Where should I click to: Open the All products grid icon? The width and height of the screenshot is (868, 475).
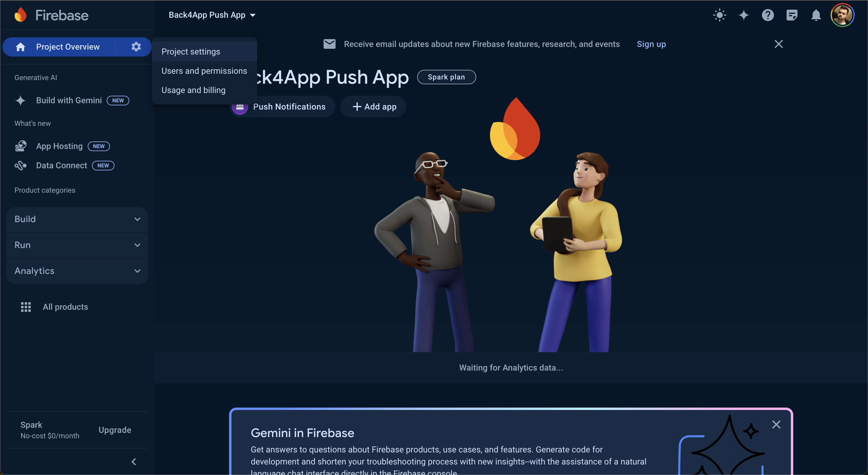[x=26, y=307]
